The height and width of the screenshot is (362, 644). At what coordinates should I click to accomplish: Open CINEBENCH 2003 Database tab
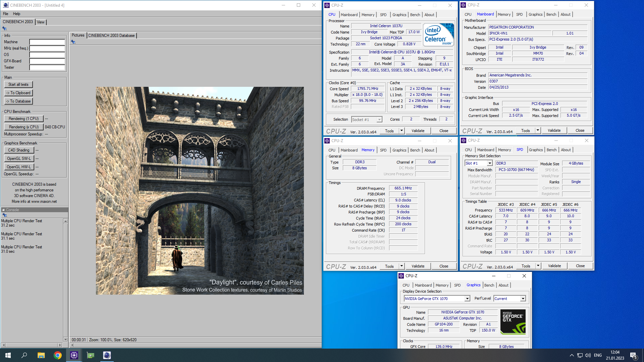[111, 36]
